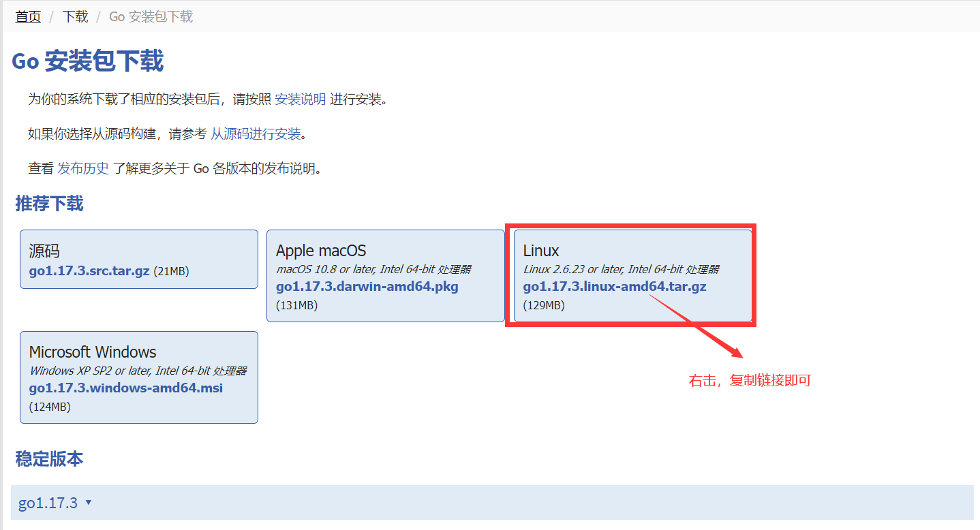
Task: View the 发布历史 link
Action: (x=83, y=168)
